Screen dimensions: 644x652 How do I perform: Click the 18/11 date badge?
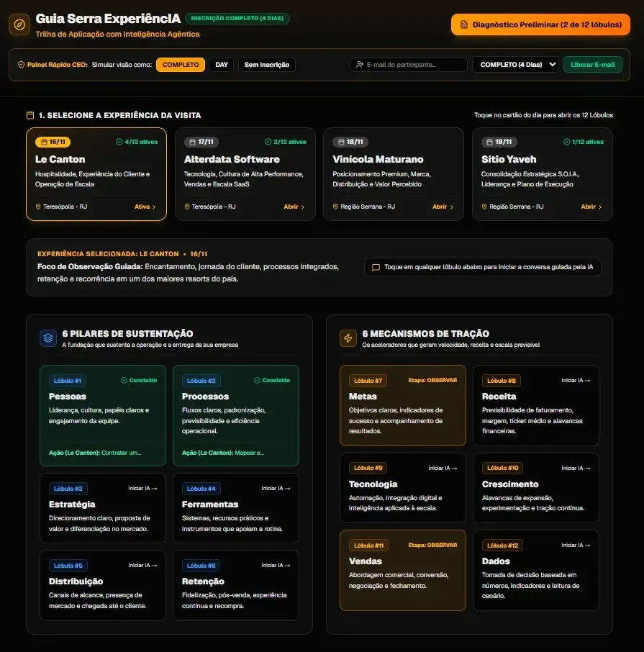pyautogui.click(x=350, y=142)
